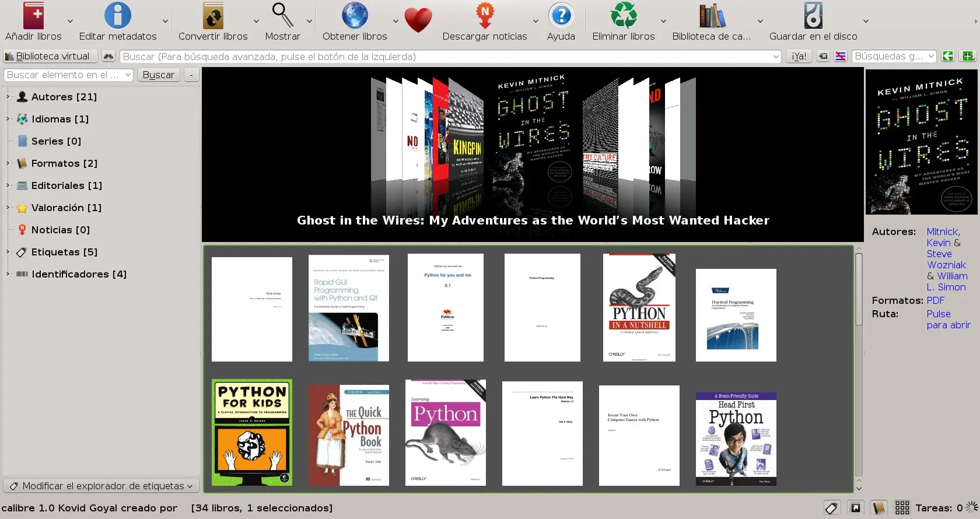
Task: Open dropdown arrow next to Descargar noticias
Action: 535,21
